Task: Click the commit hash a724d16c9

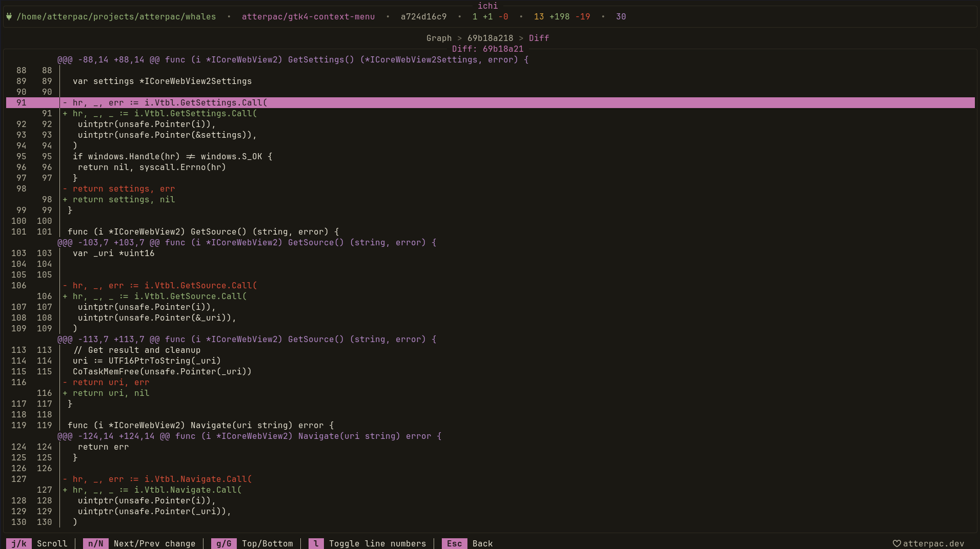Action: 423,16
